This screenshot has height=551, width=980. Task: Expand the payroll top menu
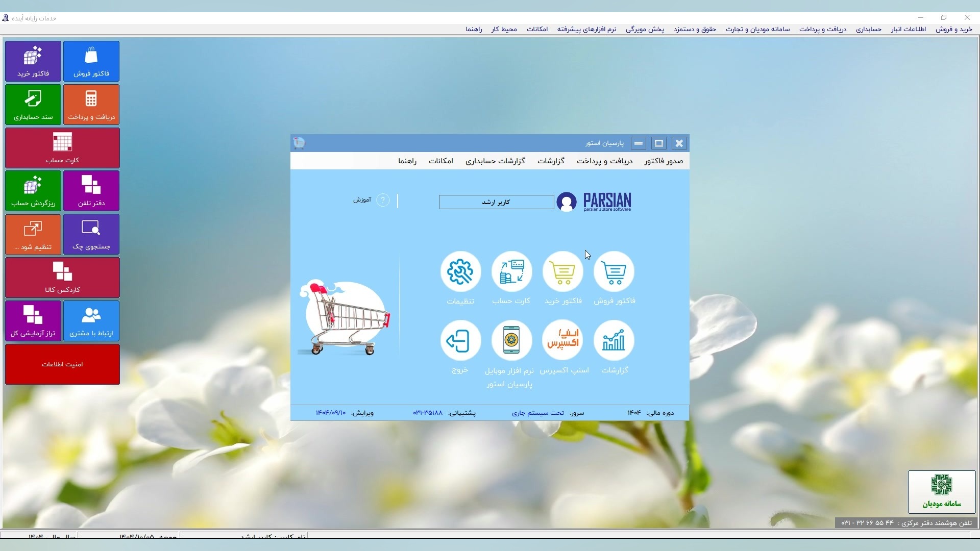click(x=695, y=30)
